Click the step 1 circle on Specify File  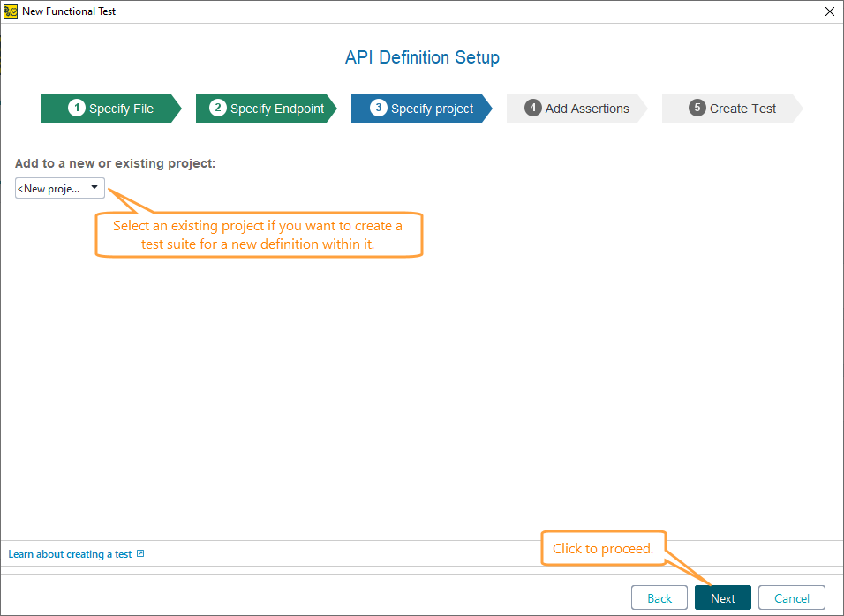tap(77, 109)
